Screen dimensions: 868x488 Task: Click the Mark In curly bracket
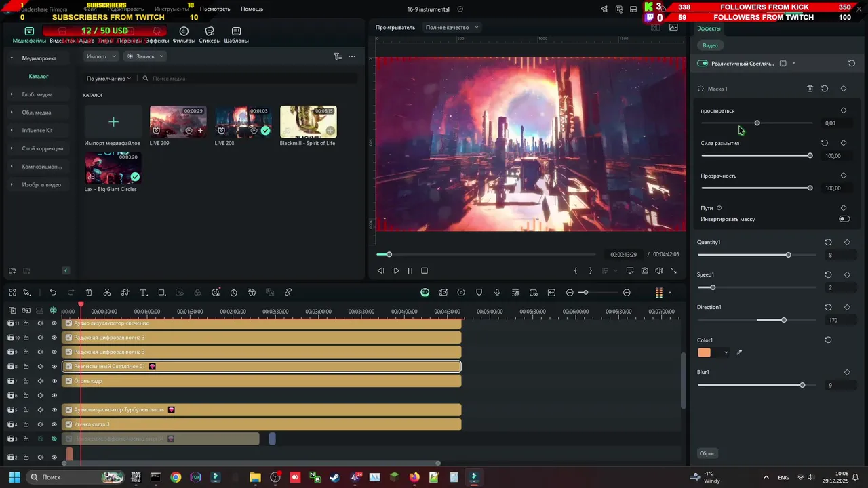(576, 271)
